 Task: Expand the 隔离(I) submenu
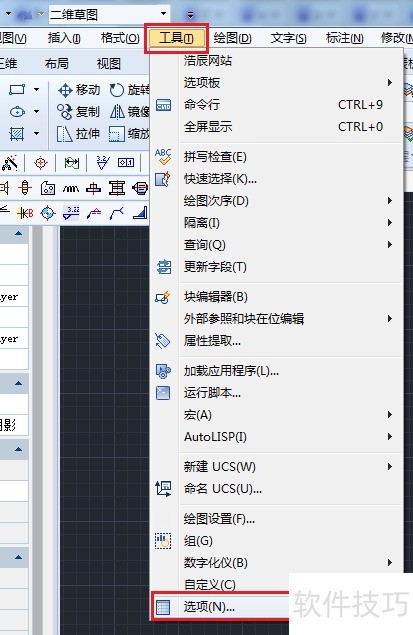[275, 222]
